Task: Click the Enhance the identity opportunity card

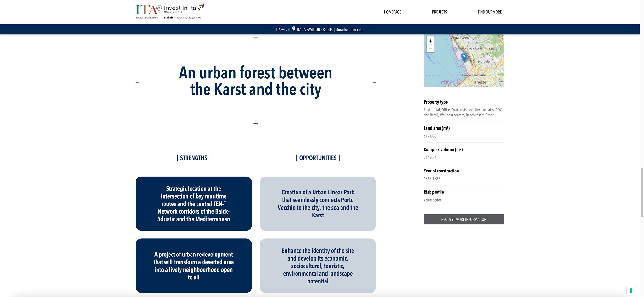Action: [x=318, y=266]
